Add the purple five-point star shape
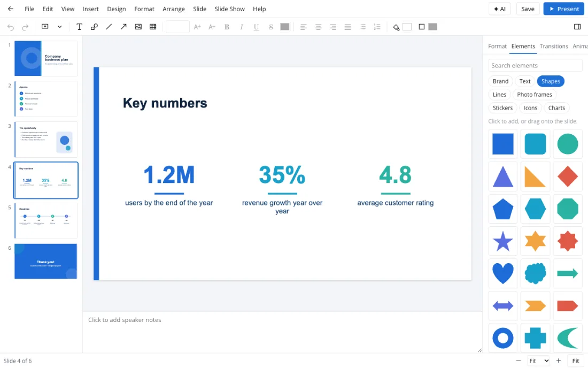This screenshot has height=368, width=588. point(503,241)
